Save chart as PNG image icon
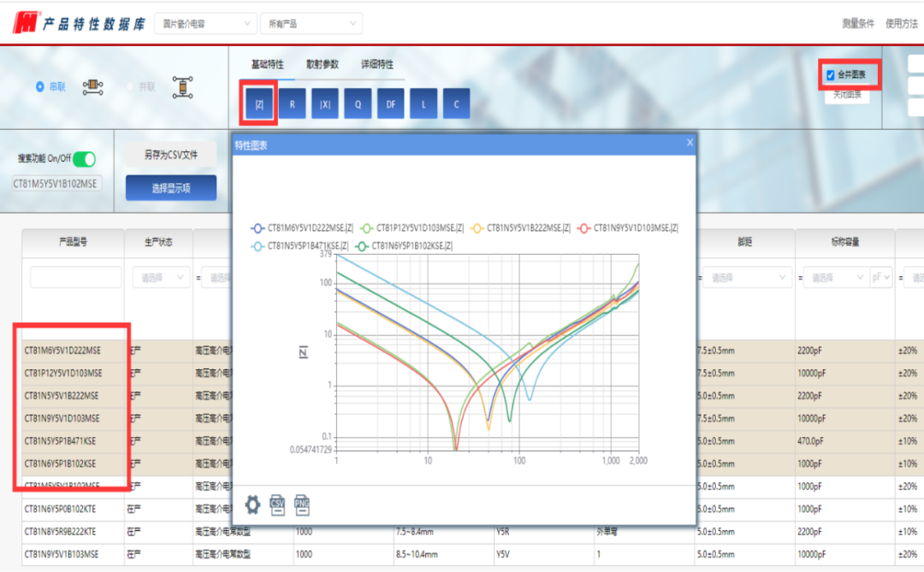 [302, 504]
